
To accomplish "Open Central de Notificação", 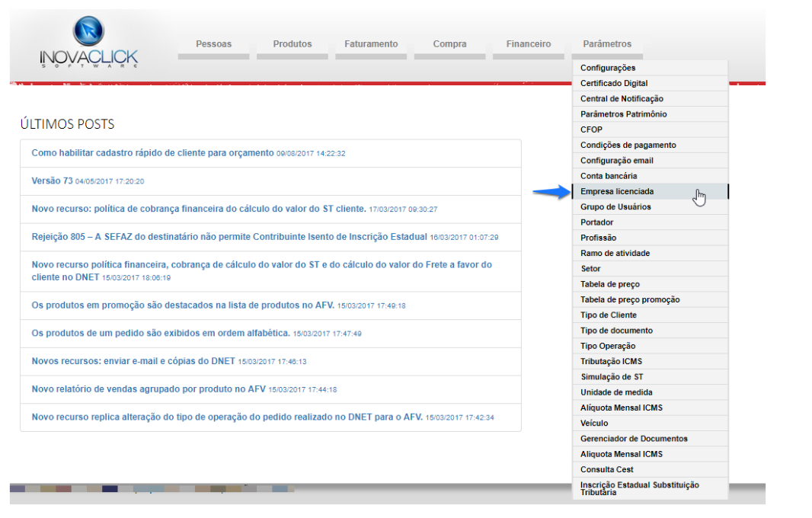I will click(x=622, y=99).
